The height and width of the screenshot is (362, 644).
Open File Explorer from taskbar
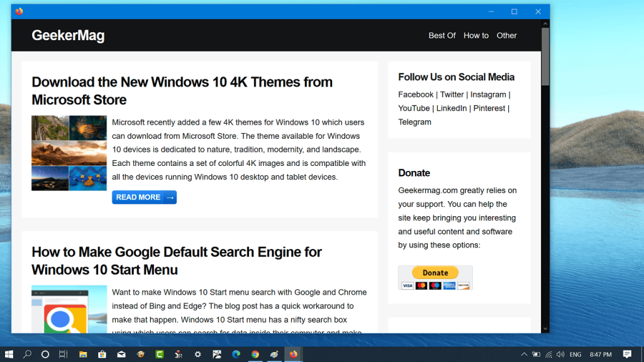pos(83,354)
